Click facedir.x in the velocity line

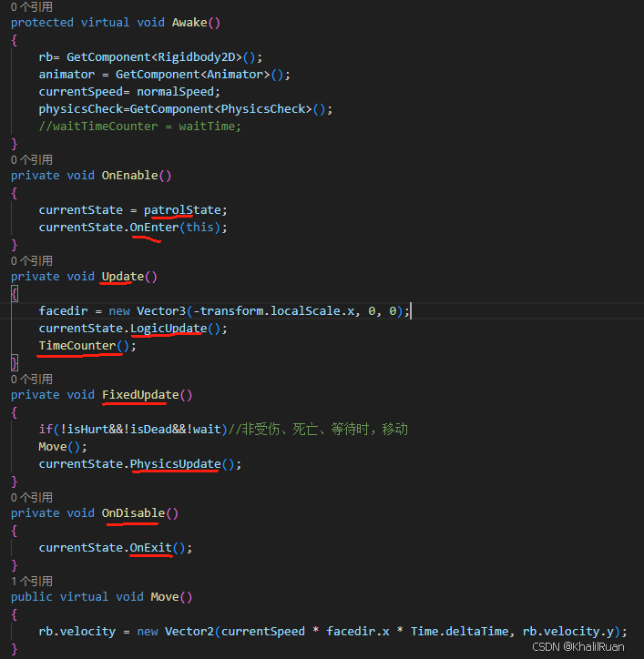pyautogui.click(x=358, y=632)
